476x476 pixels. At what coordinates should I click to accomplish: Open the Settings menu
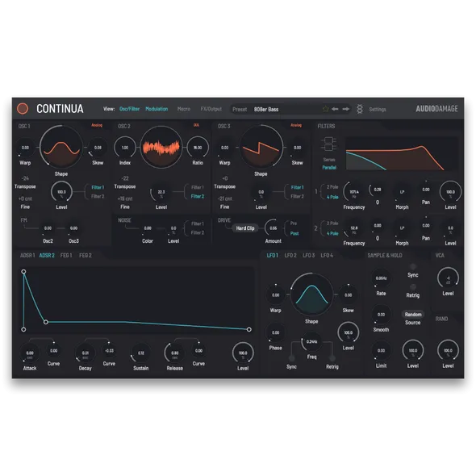tap(378, 109)
